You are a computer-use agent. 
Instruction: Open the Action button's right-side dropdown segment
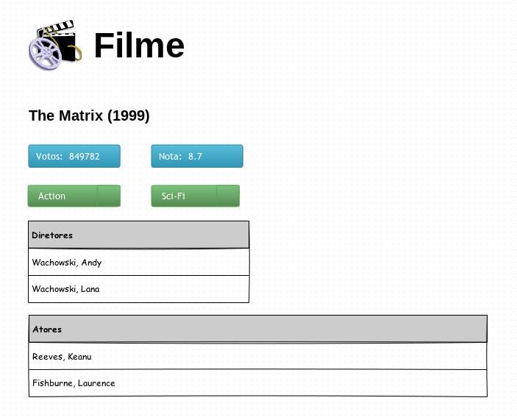109,196
